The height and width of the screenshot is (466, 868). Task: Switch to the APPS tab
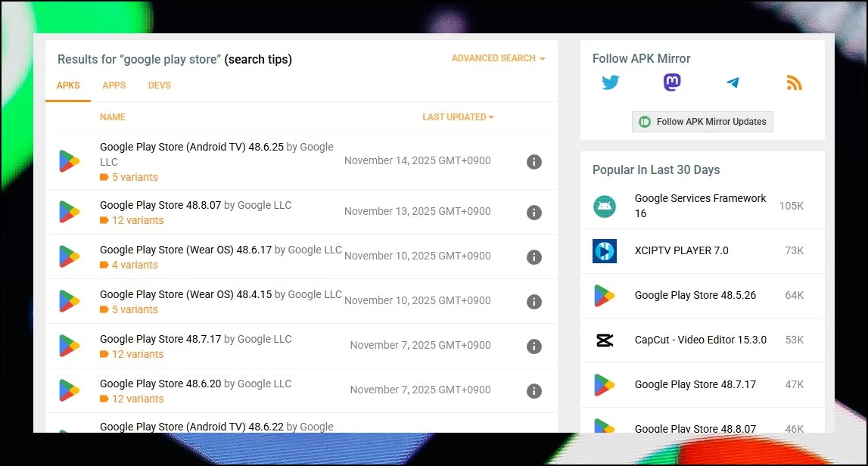[x=114, y=85]
